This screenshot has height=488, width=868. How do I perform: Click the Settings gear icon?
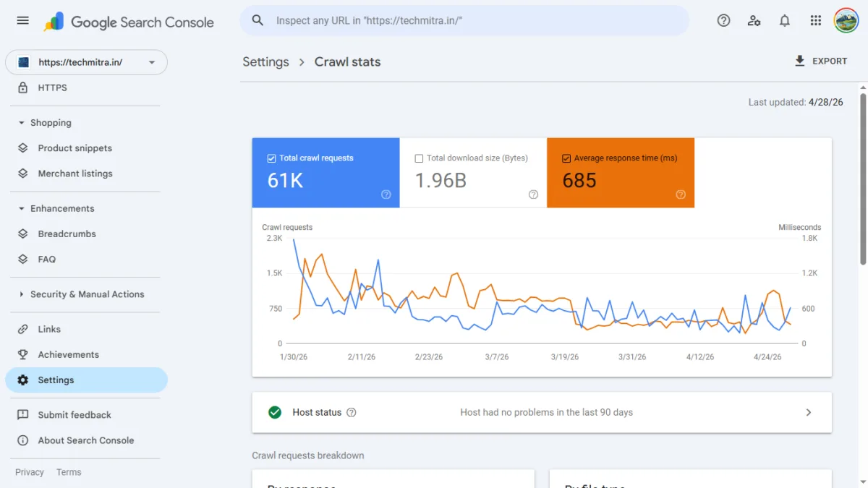point(23,380)
